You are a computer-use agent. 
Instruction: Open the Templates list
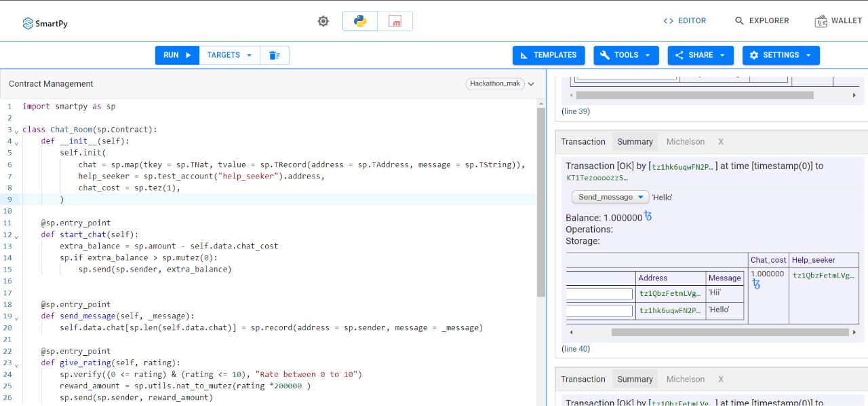pyautogui.click(x=549, y=55)
